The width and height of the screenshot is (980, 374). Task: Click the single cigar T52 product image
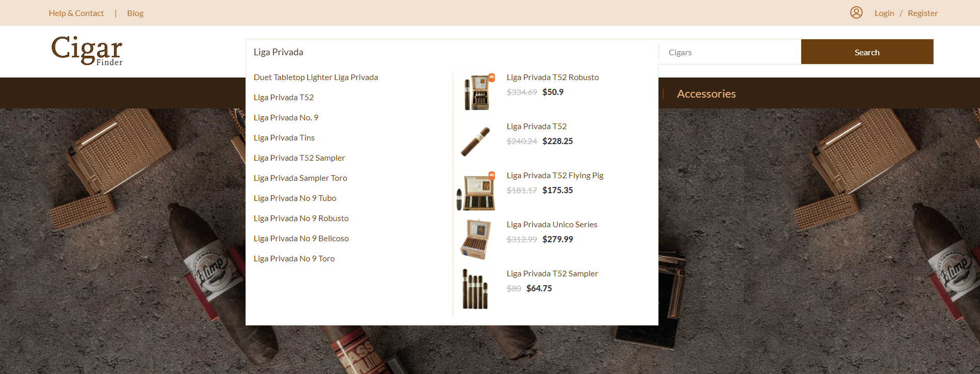pos(476,141)
